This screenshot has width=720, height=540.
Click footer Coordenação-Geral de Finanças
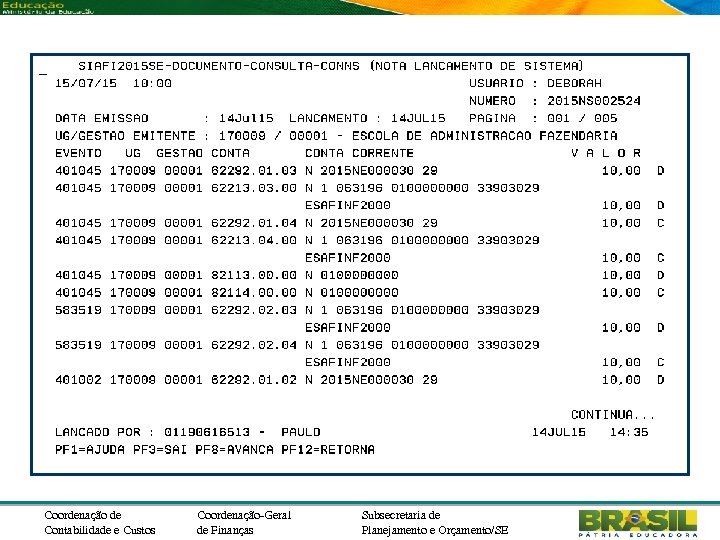pyautogui.click(x=244, y=523)
